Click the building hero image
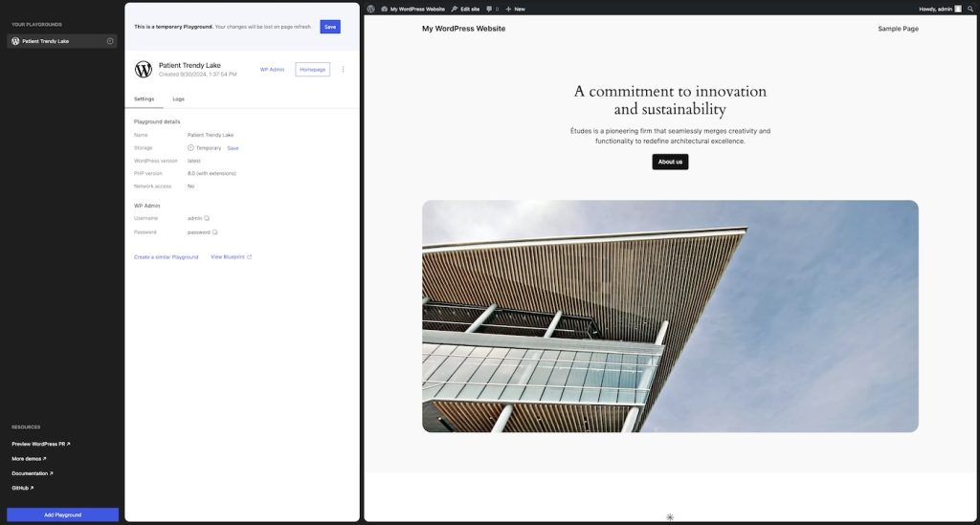 click(x=670, y=316)
